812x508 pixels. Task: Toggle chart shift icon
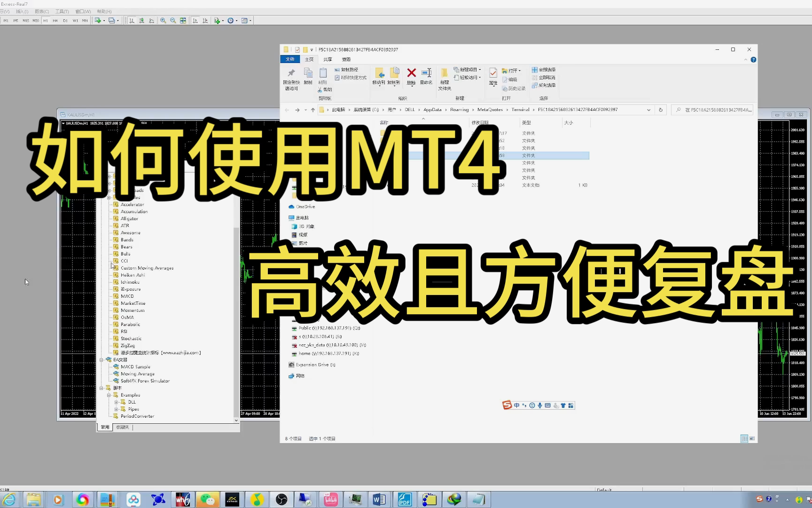pos(205,21)
